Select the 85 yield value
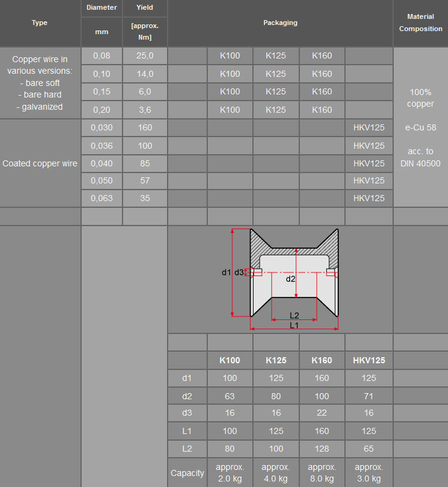The height and width of the screenshot is (487, 448). pyautogui.click(x=145, y=163)
